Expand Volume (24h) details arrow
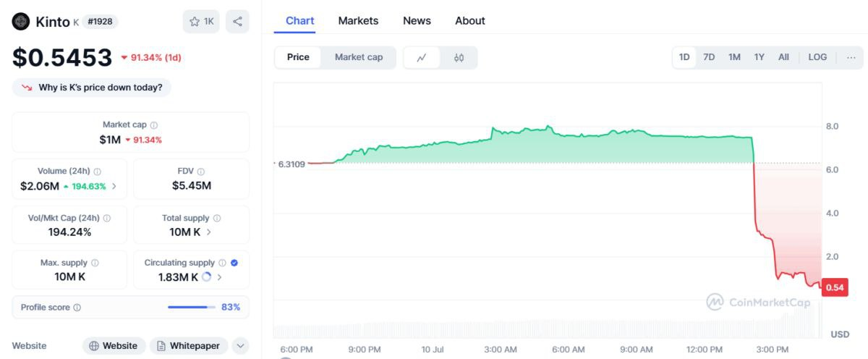Viewport: 868px width, 359px height. coord(114,186)
